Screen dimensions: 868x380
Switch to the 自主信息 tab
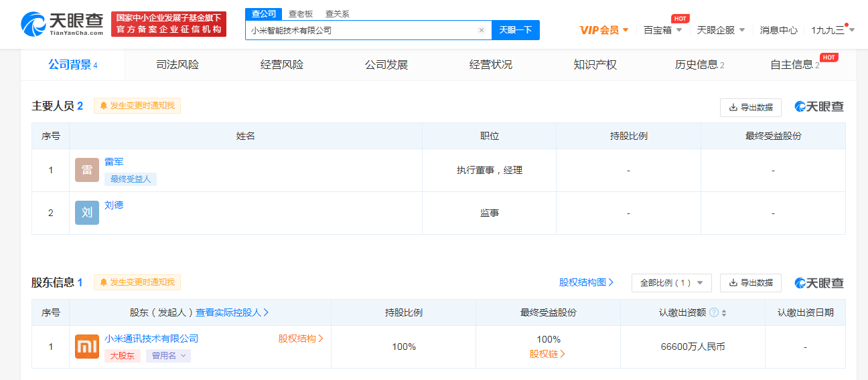click(x=795, y=65)
